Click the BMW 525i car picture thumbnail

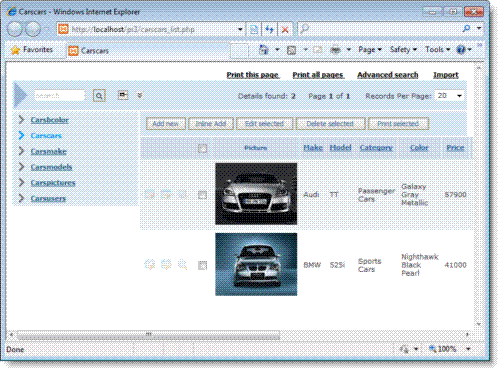[256, 264]
